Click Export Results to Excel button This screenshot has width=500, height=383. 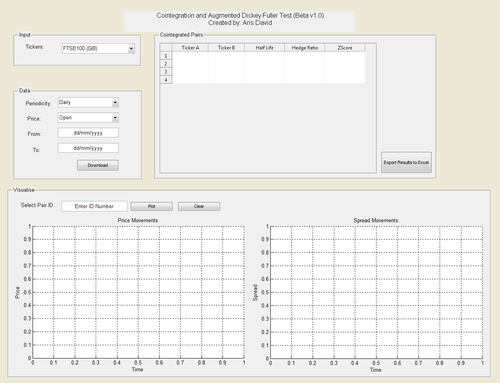point(406,162)
